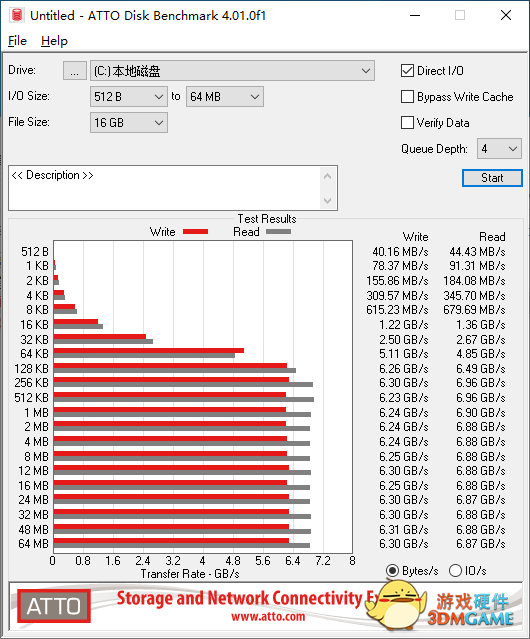Image resolution: width=530 pixels, height=639 pixels.
Task: Click write value 6.31 GB/s
Action: (x=404, y=529)
